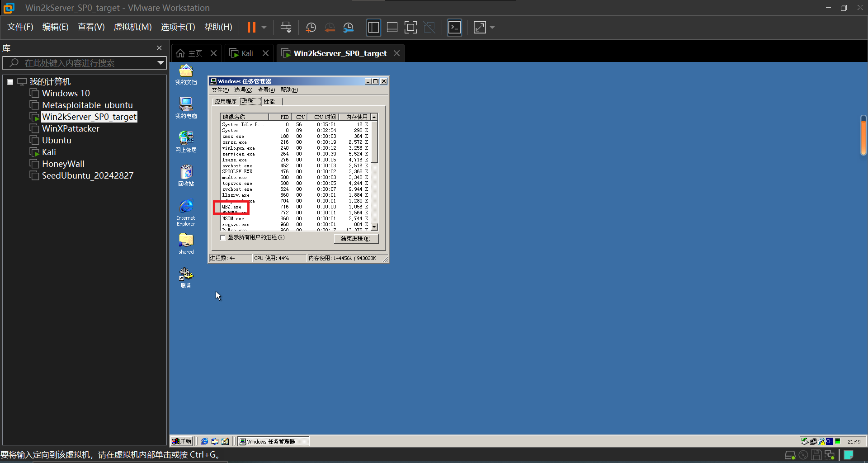The width and height of the screenshot is (868, 463).
Task: Pause the virtual machine with the orange button
Action: tap(251, 28)
